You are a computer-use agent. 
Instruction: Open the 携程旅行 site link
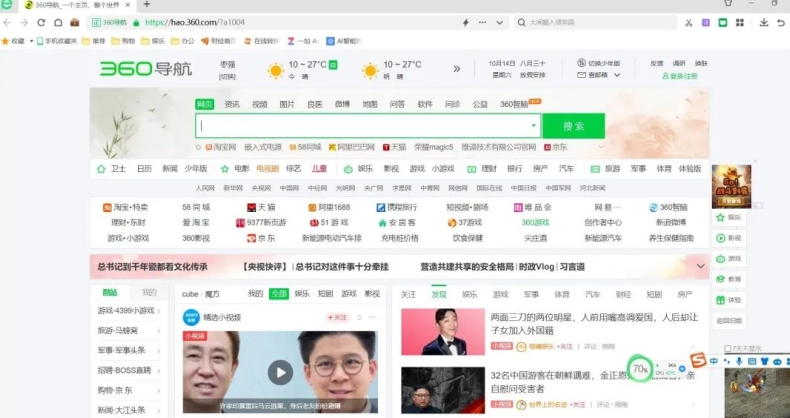pos(397,207)
